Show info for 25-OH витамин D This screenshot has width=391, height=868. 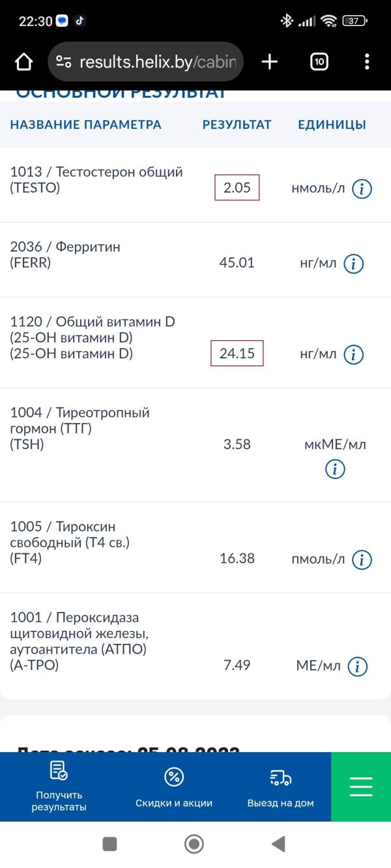click(353, 354)
